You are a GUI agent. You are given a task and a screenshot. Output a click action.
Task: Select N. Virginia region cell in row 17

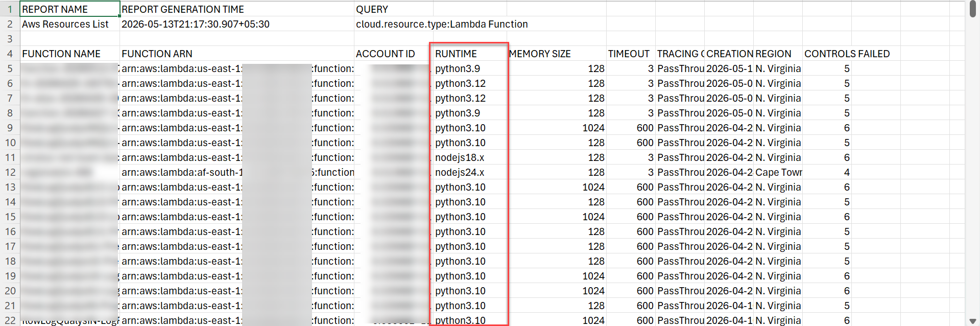[x=778, y=246]
